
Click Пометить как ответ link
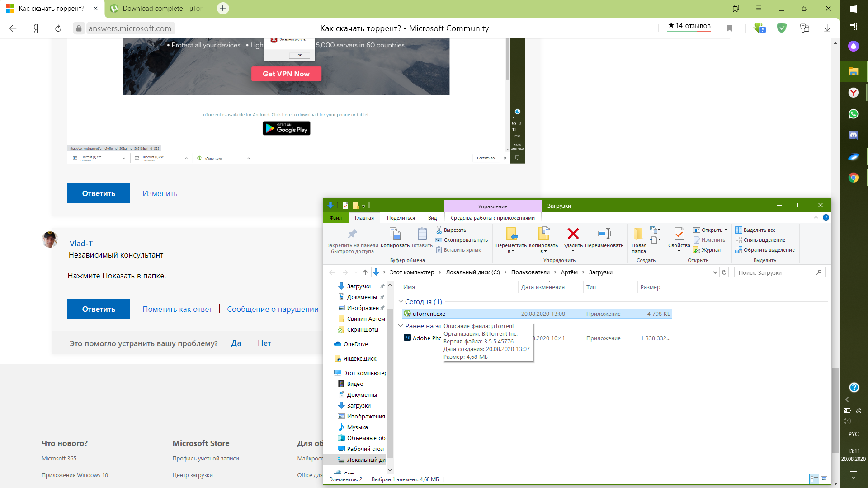coord(177,309)
